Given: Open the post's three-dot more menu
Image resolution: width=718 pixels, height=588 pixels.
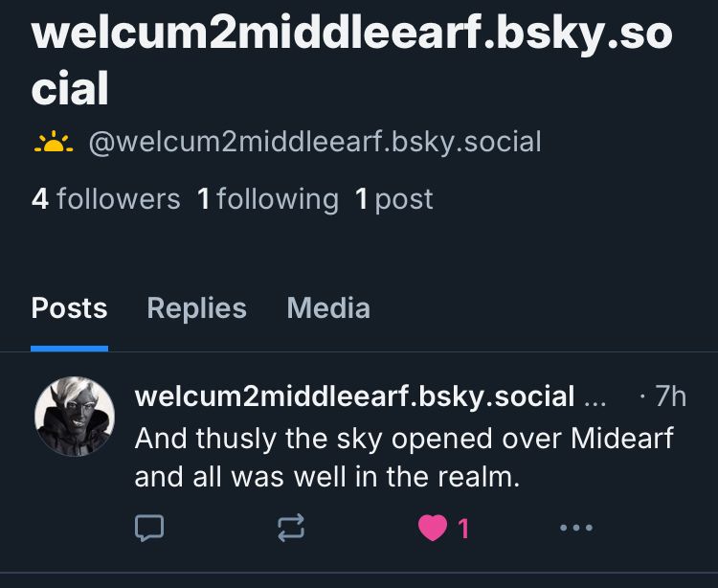Looking at the screenshot, I should pyautogui.click(x=576, y=528).
